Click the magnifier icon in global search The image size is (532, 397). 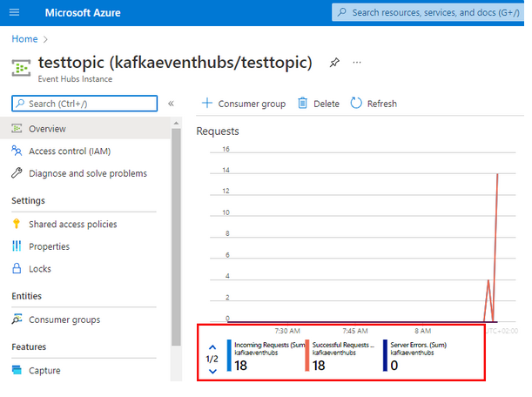point(342,12)
